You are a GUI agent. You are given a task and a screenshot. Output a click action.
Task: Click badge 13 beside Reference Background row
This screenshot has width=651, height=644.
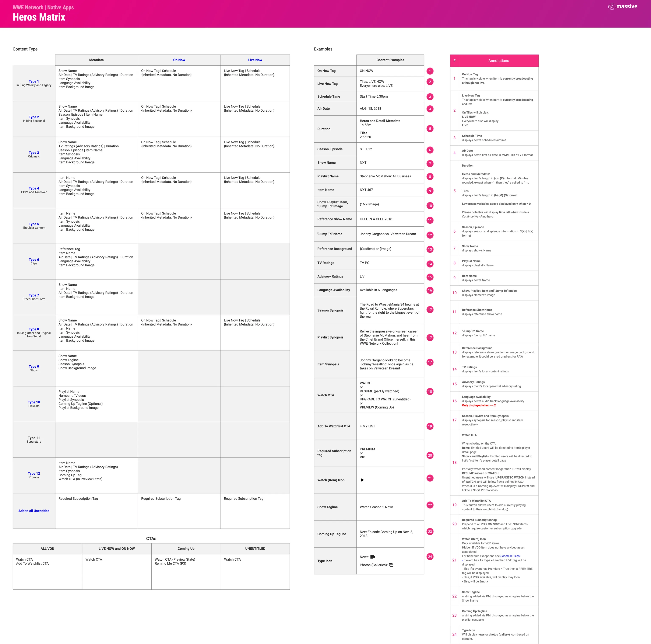(x=430, y=250)
